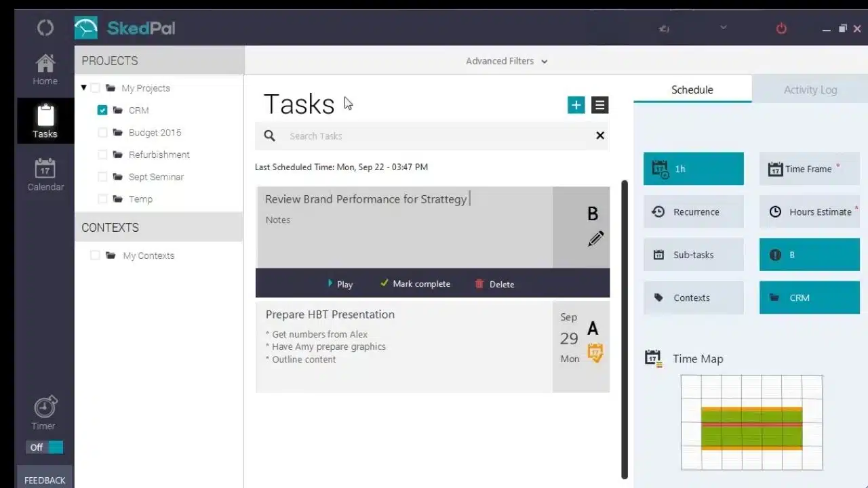Screen dimensions: 868x488
Task: Click the Delete action label
Action: click(x=502, y=284)
